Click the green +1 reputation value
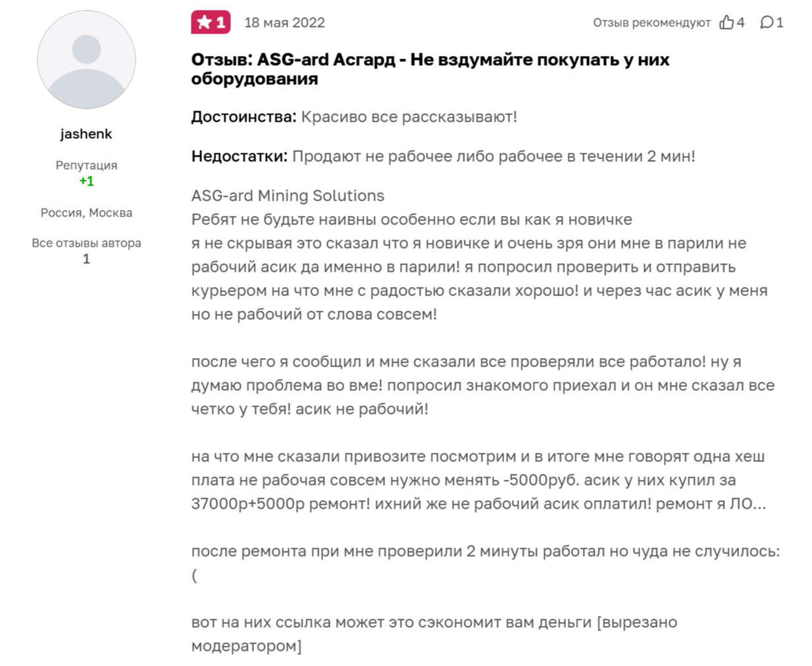 [x=86, y=181]
